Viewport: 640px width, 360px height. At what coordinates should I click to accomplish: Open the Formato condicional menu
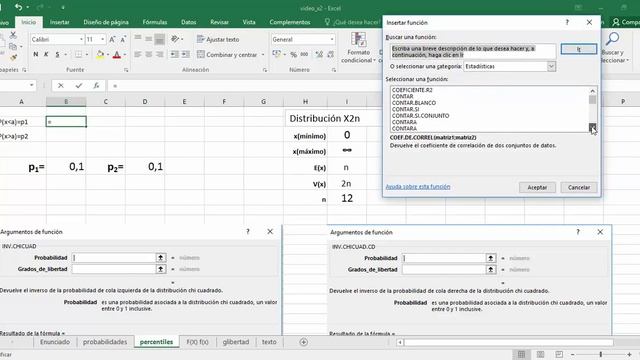358,48
